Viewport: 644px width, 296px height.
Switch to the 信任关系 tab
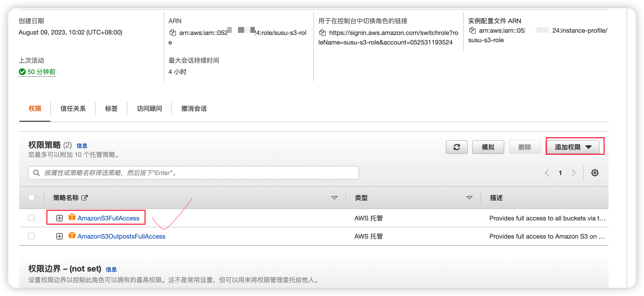pyautogui.click(x=73, y=109)
